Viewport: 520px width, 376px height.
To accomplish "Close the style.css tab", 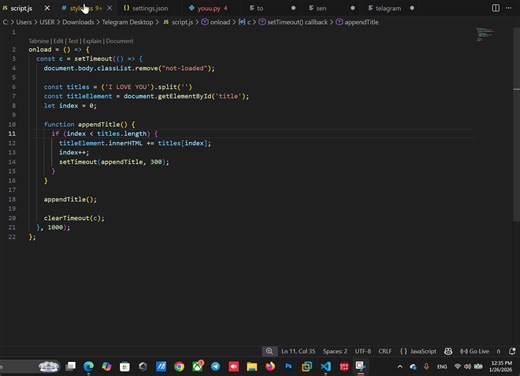I will point(109,8).
